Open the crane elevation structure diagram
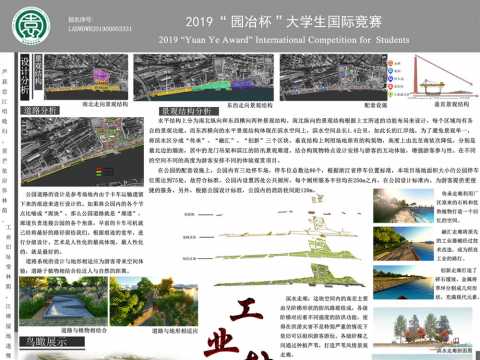 (x=442, y=77)
